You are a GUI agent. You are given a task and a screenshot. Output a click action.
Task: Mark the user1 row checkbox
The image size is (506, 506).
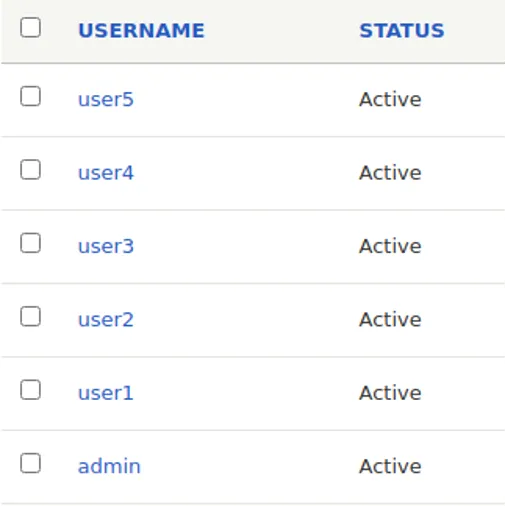pos(30,390)
